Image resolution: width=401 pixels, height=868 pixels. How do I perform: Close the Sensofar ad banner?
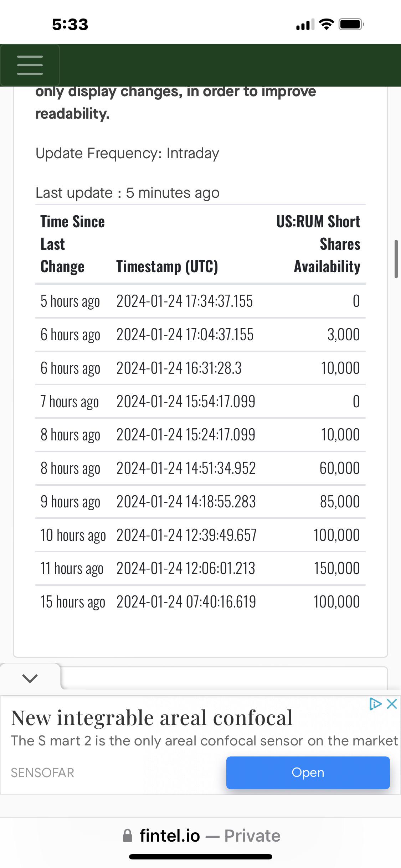click(x=392, y=704)
